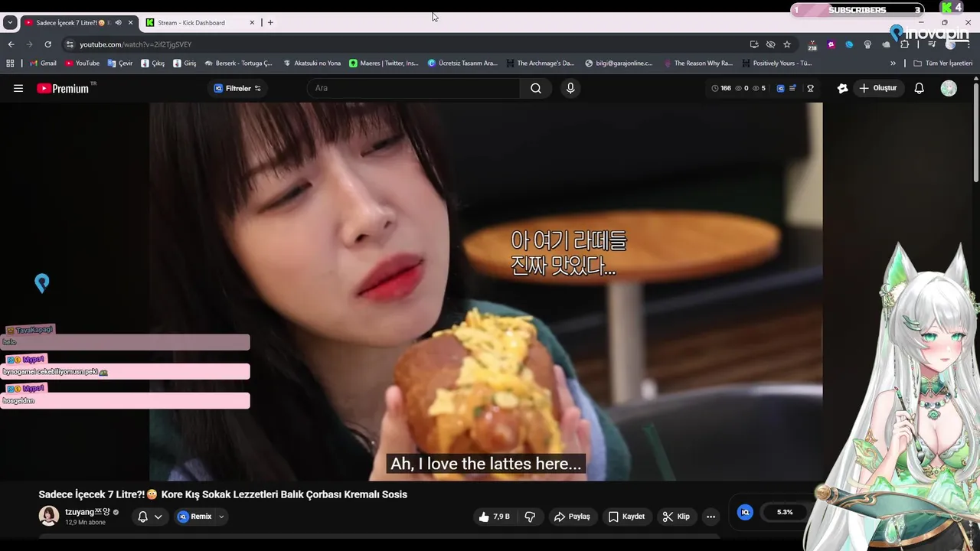Open Akatsuki no Yona bookmark
Image resolution: width=980 pixels, height=551 pixels.
tap(312, 64)
